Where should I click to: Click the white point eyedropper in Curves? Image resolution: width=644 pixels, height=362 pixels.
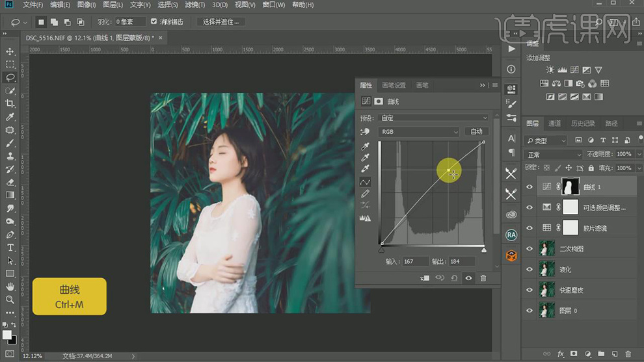[x=365, y=169]
